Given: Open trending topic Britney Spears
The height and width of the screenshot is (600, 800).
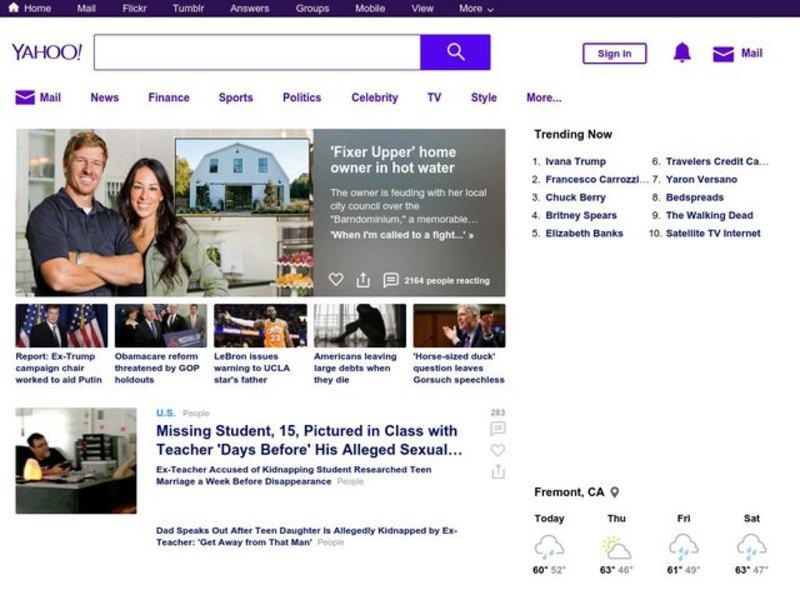Looking at the screenshot, I should (580, 215).
